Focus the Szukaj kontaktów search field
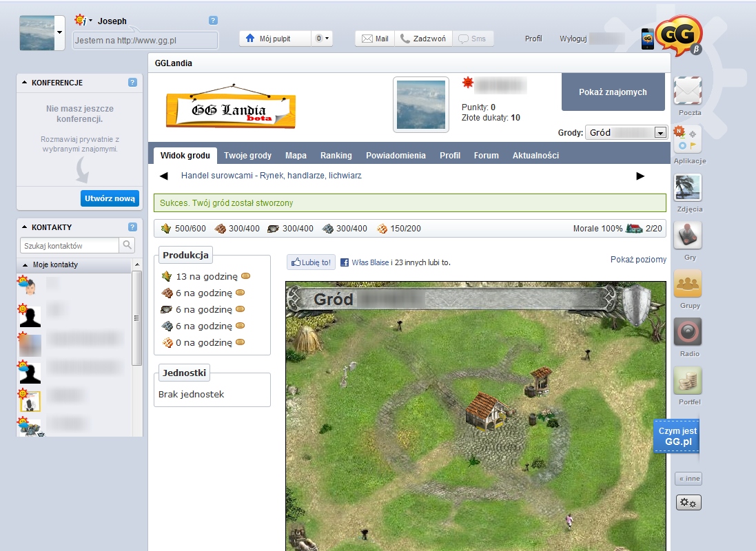Viewport: 756px width, 551px height. click(70, 245)
